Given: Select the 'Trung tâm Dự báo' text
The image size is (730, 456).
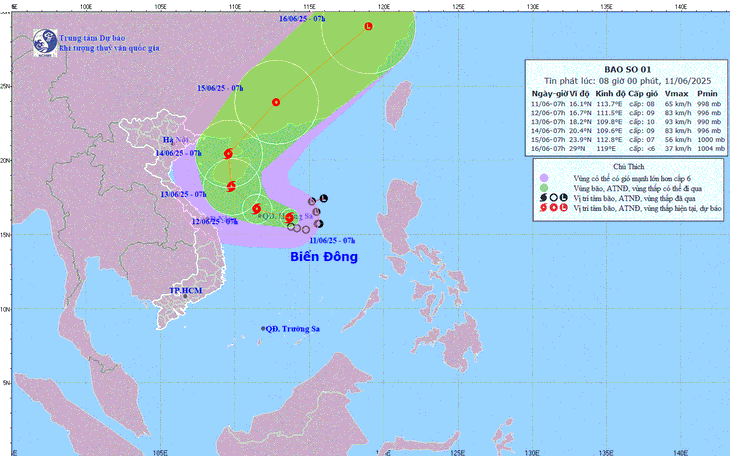Looking at the screenshot, I should (x=92, y=38).
